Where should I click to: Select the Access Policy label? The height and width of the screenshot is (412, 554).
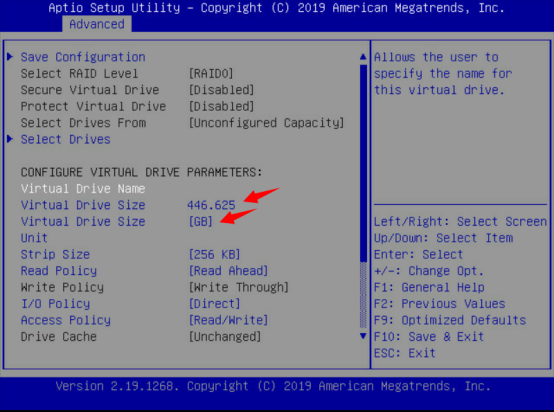[x=65, y=320]
